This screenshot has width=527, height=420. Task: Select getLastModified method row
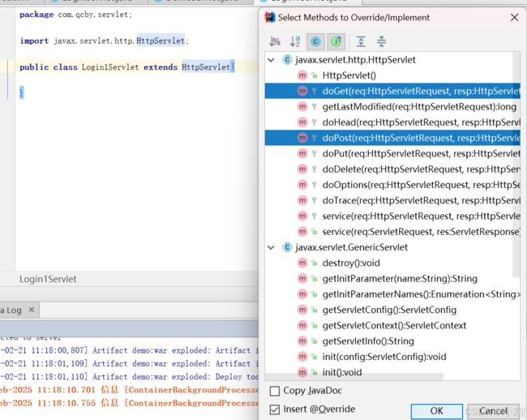392,106
